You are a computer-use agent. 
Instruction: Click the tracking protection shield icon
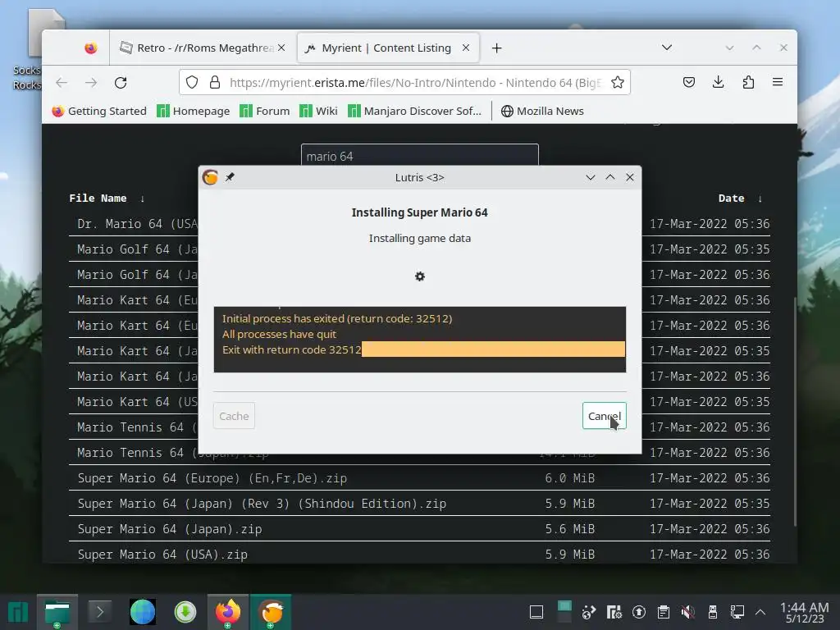pyautogui.click(x=192, y=83)
